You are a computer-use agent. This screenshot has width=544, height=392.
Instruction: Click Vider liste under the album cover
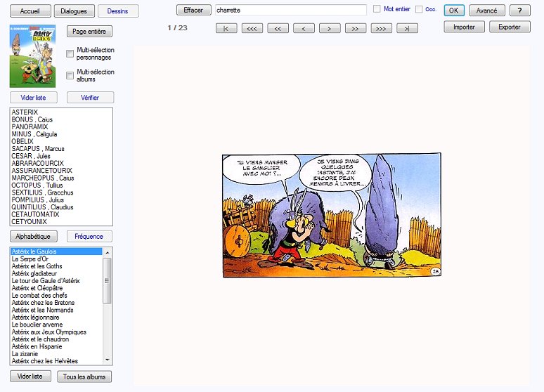tap(33, 98)
